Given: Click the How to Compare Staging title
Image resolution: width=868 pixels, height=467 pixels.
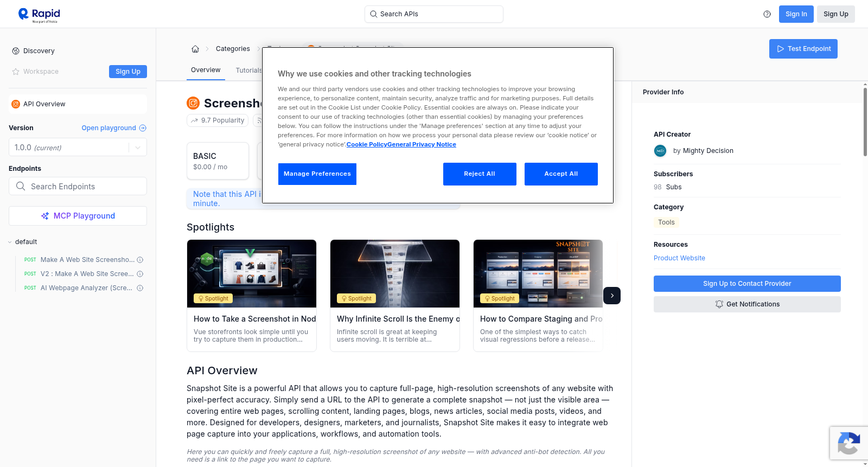Looking at the screenshot, I should coord(541,319).
